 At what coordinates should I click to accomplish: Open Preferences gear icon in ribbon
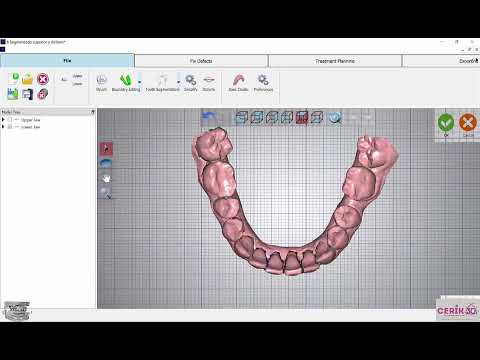pyautogui.click(x=263, y=82)
